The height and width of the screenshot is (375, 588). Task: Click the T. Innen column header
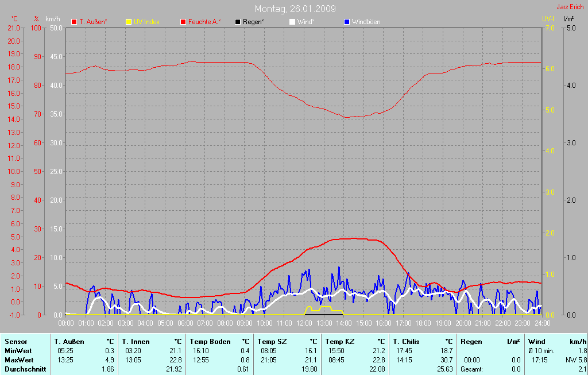pos(136,342)
